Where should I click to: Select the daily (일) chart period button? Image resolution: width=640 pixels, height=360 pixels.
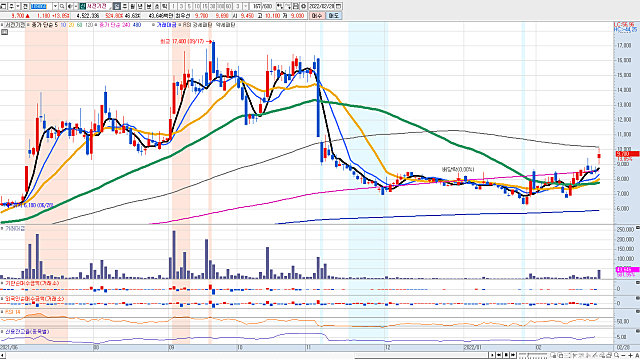(x=117, y=6)
